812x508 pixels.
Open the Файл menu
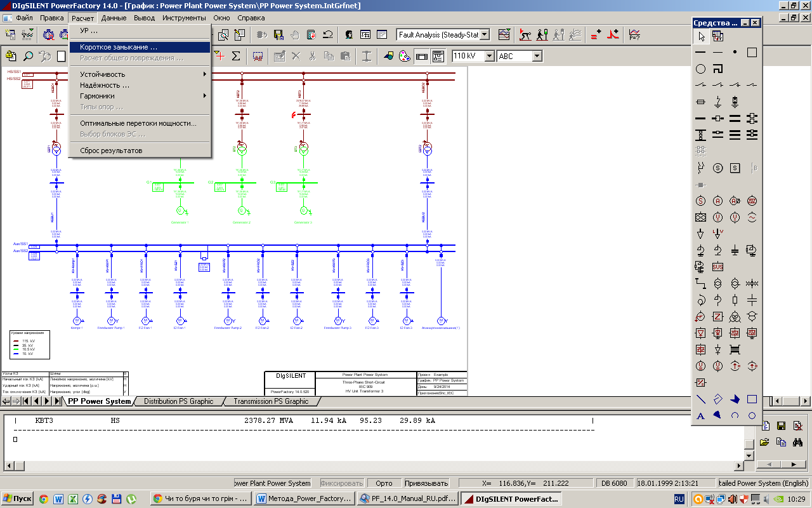tap(25, 18)
